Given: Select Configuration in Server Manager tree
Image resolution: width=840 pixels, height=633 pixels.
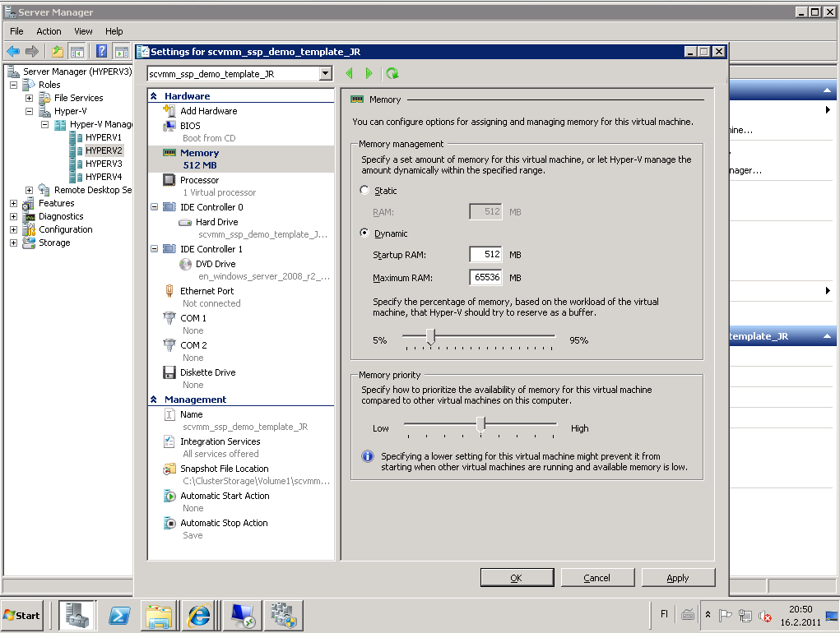Looking at the screenshot, I should (x=65, y=229).
